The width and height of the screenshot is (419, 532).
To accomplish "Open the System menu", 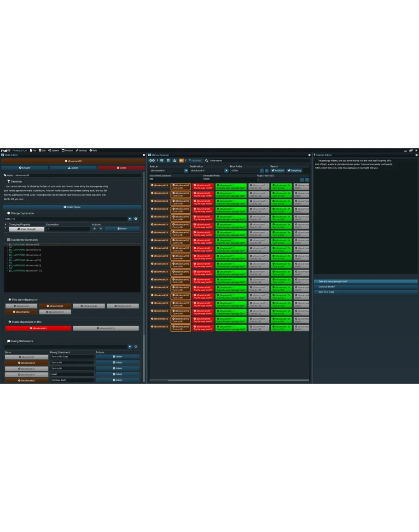I will pos(53,151).
